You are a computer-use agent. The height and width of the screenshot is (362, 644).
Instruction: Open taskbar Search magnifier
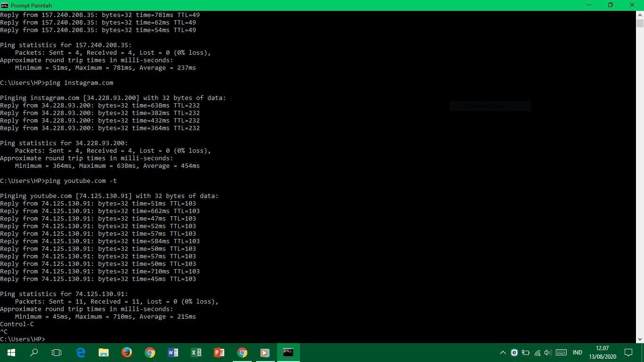pos(34,353)
